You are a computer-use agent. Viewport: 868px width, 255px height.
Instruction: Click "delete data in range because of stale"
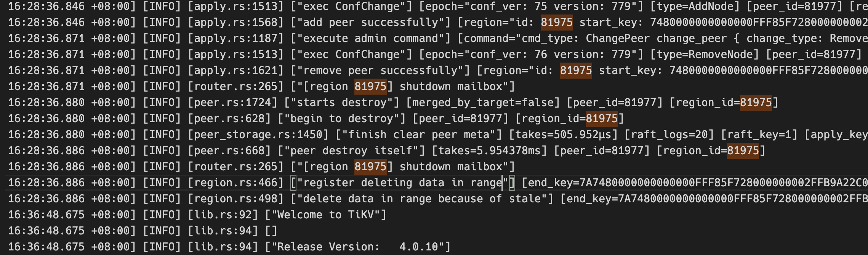point(422,199)
